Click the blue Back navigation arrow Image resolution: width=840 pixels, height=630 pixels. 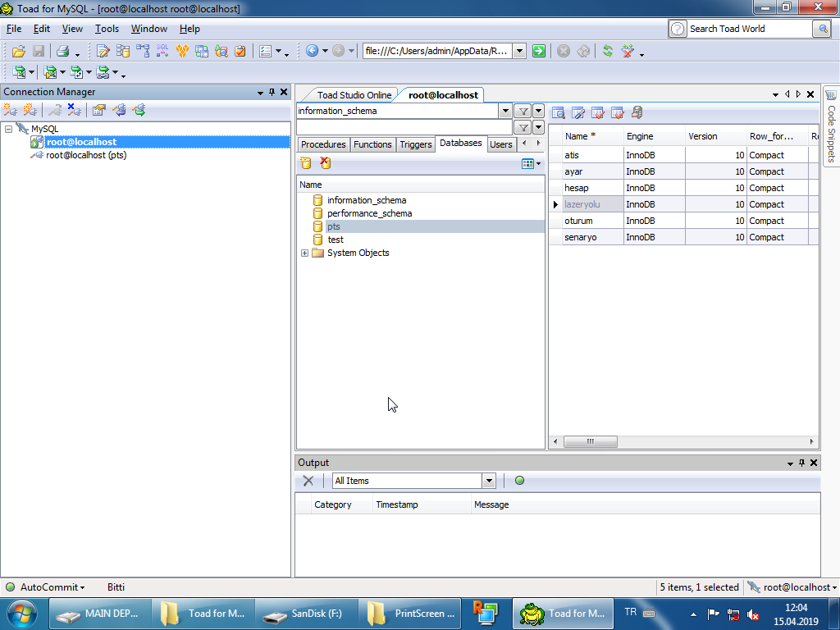coord(312,51)
